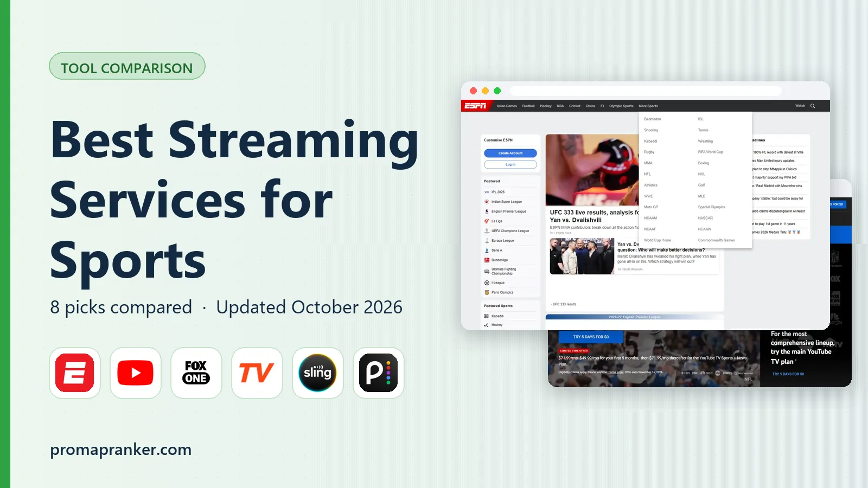
Task: Click the TOOL COMPARISON badge
Action: click(127, 66)
